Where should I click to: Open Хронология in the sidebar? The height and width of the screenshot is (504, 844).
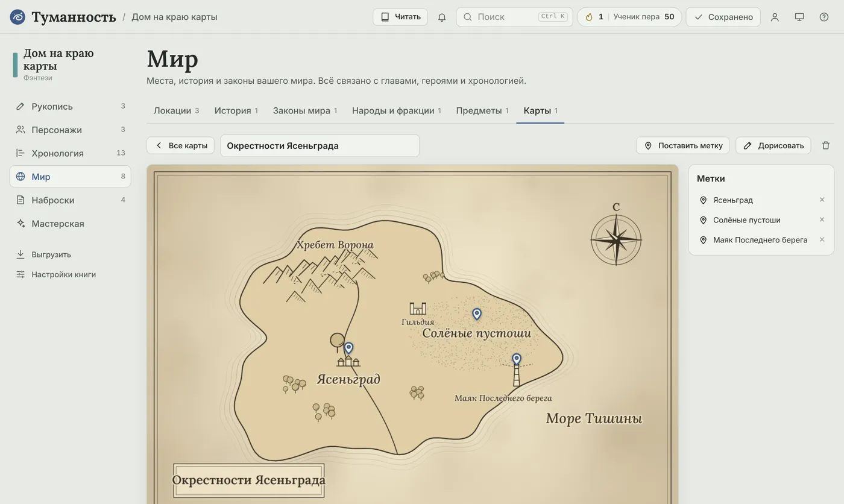click(x=70, y=153)
